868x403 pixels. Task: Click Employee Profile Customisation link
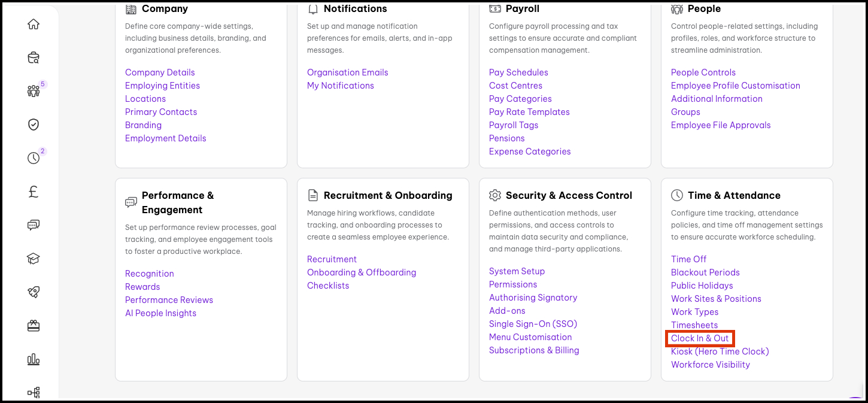point(735,86)
